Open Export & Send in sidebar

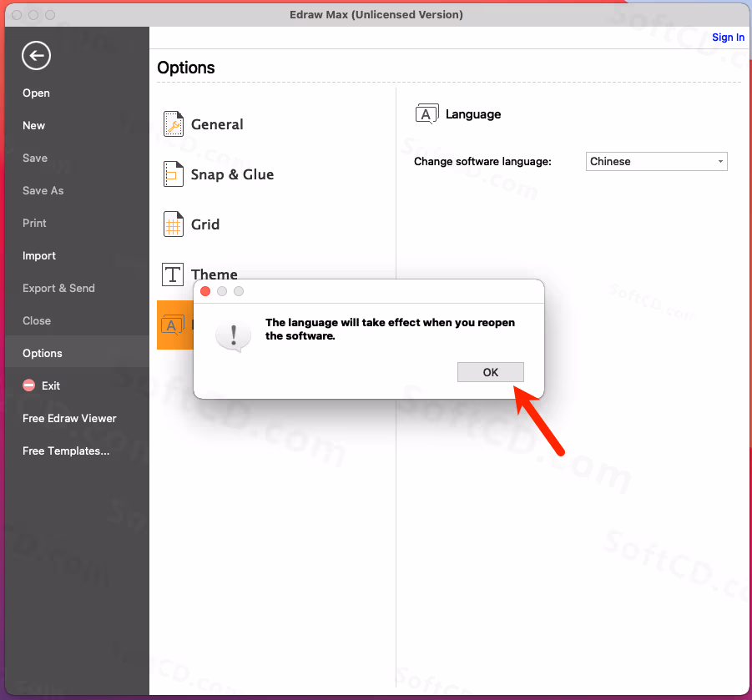click(58, 288)
